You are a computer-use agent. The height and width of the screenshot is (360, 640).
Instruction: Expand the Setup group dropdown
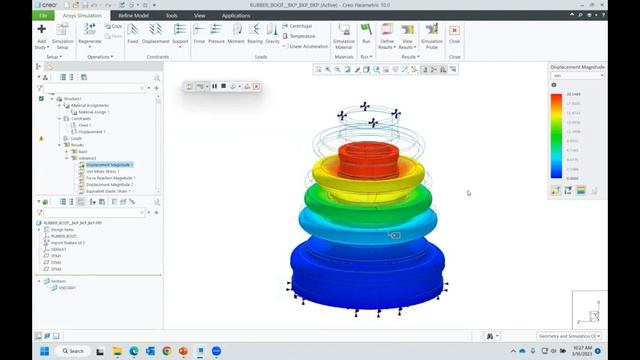[54, 57]
